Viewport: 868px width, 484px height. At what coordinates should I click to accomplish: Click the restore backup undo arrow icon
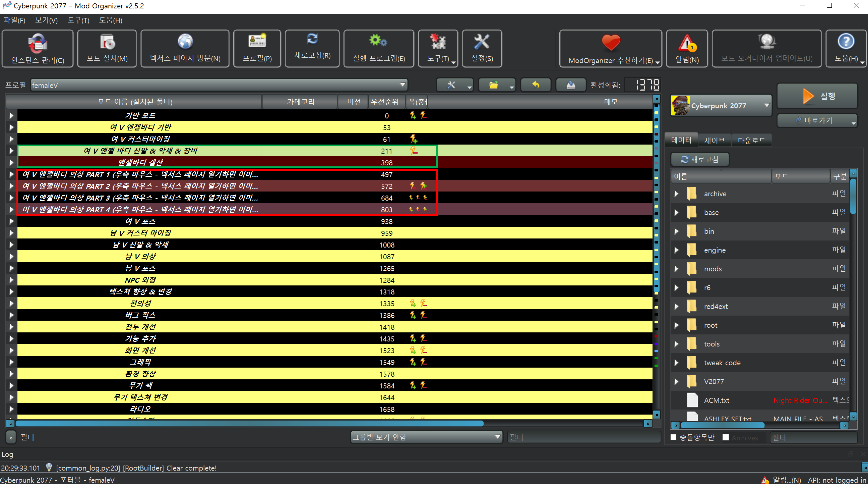coord(536,85)
